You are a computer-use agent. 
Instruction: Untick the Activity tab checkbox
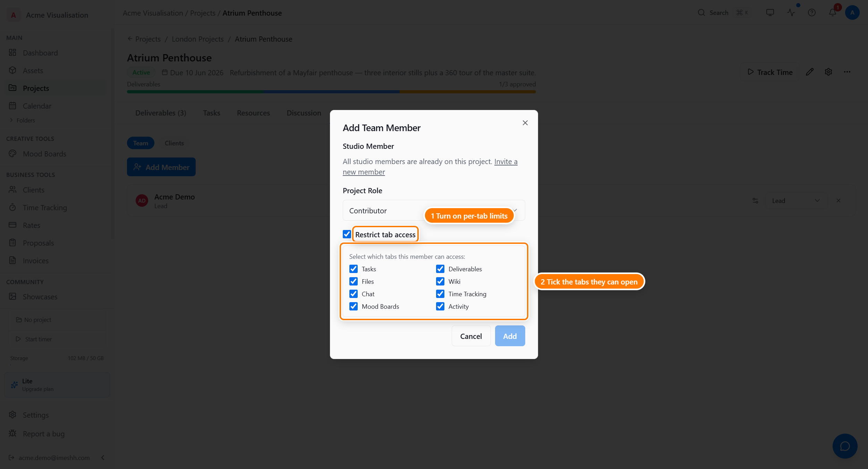click(440, 306)
